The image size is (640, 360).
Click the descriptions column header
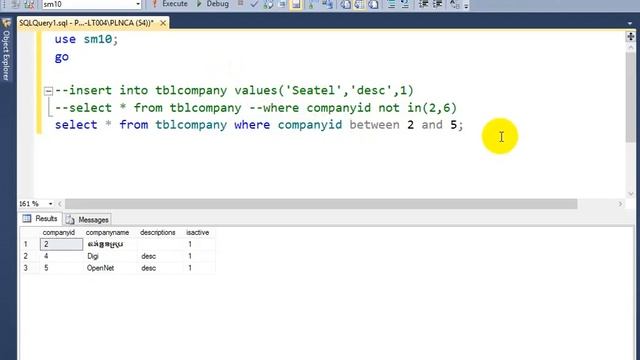[x=160, y=232]
